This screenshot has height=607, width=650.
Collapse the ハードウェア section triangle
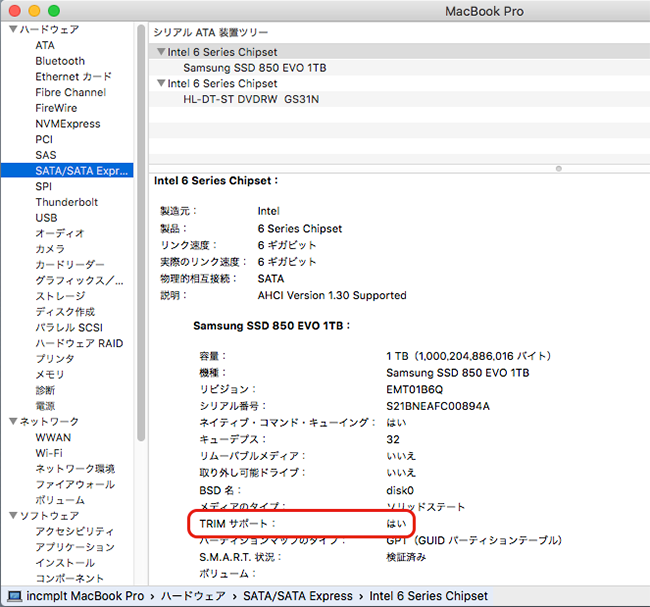click(x=13, y=29)
